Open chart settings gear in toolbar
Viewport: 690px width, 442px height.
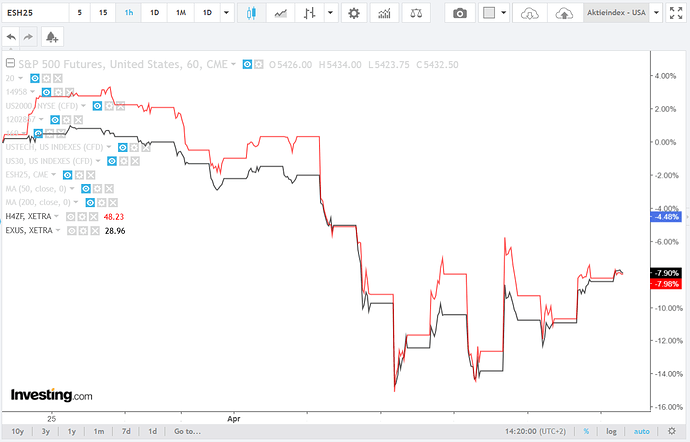pyautogui.click(x=354, y=13)
